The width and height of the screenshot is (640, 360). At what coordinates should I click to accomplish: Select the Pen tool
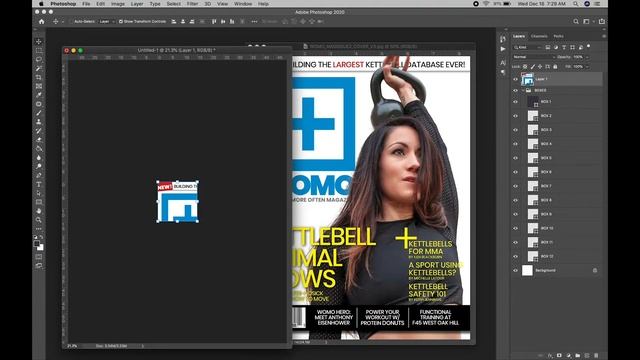point(39,175)
